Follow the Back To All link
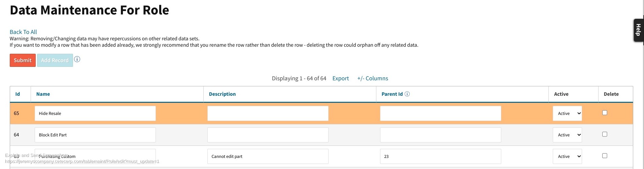 tap(23, 32)
